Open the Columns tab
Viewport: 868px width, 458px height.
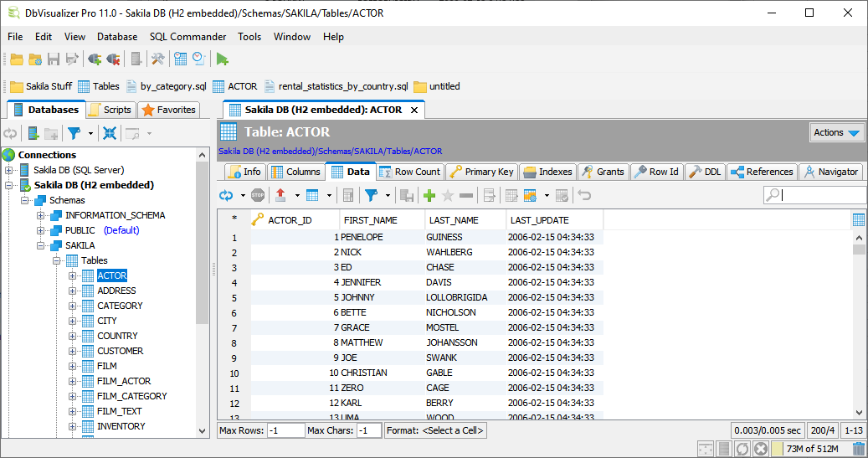[x=295, y=172]
